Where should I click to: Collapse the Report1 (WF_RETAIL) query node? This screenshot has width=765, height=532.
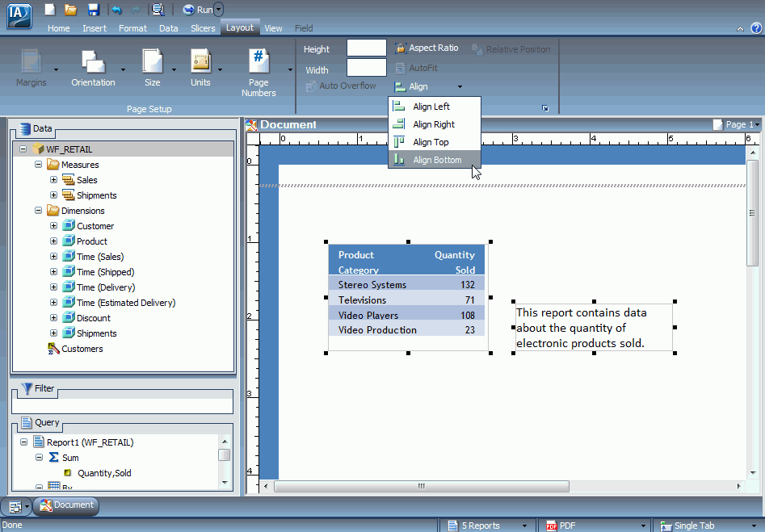23,442
